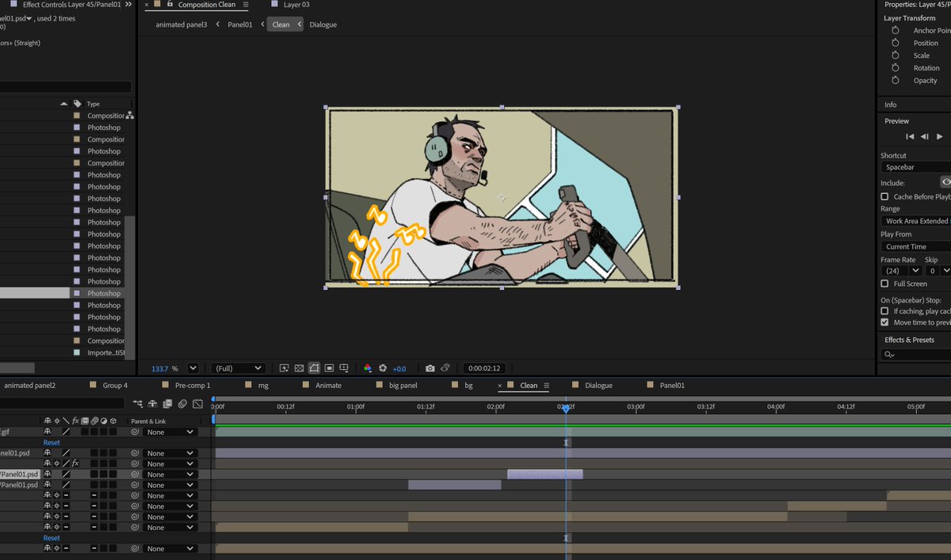Click Position stopwatch in Properties panel
This screenshot has height=560, width=951.
(896, 43)
